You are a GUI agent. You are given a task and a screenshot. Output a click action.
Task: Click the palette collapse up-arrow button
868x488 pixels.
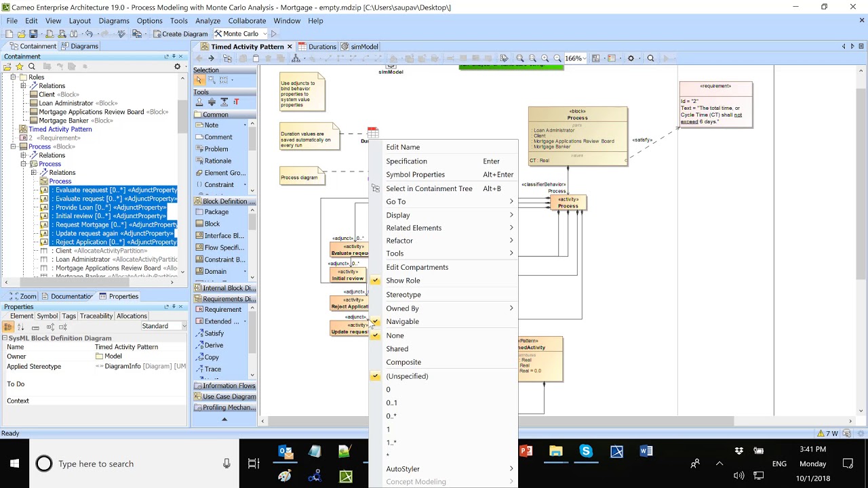coord(224,419)
